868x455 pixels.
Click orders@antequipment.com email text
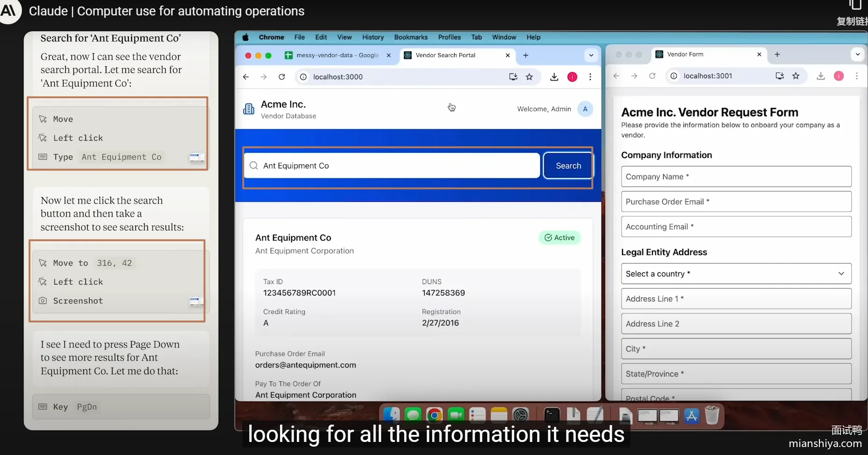pyautogui.click(x=306, y=365)
